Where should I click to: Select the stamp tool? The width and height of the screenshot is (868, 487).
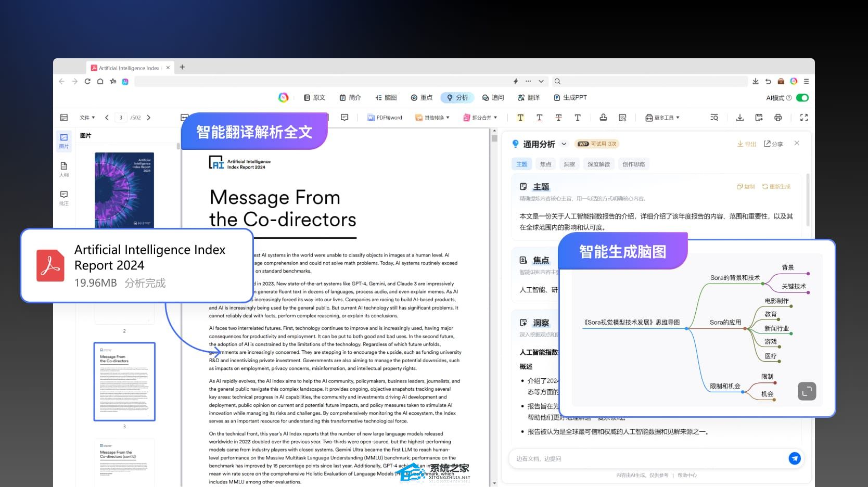tap(603, 118)
